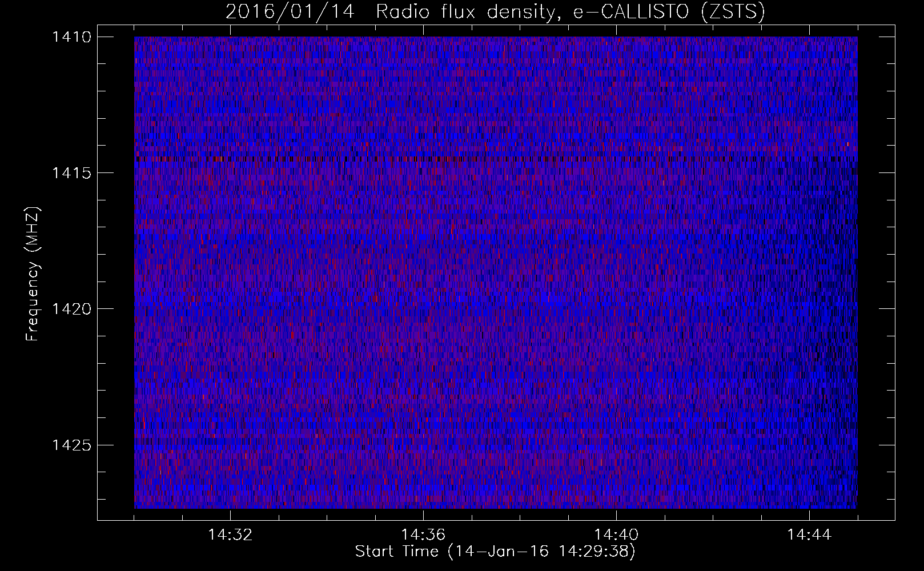This screenshot has height=571, width=924.
Task: Click inside the radio flux spectrogram image
Action: pyautogui.click(x=496, y=272)
